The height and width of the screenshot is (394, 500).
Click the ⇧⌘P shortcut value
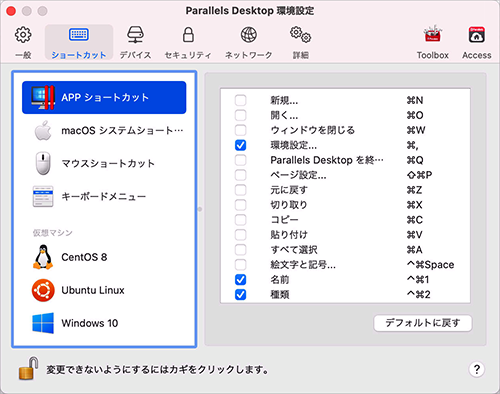click(419, 175)
